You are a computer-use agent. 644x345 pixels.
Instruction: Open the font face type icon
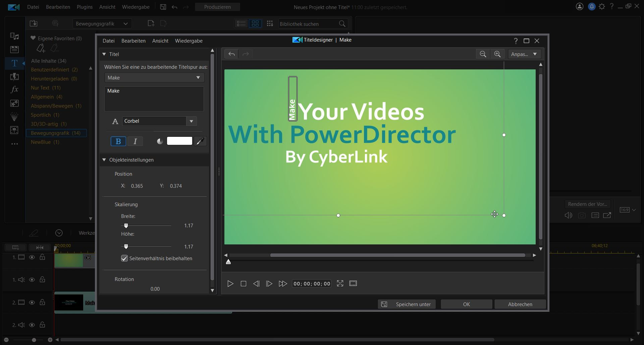point(115,121)
